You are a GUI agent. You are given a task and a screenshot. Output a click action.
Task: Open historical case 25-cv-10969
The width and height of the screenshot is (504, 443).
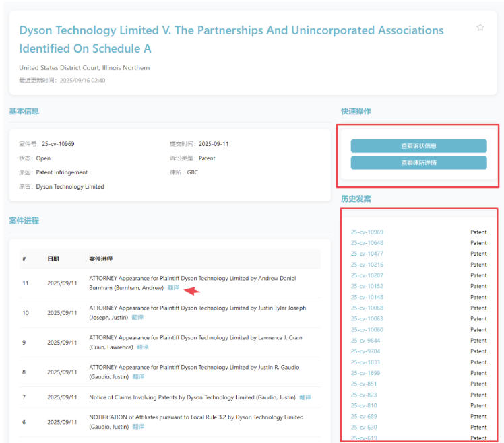click(x=367, y=232)
